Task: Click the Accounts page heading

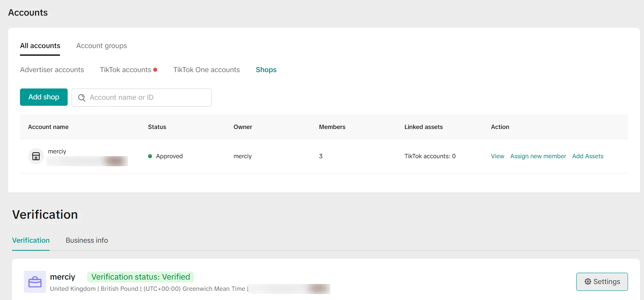Action: pos(28,12)
